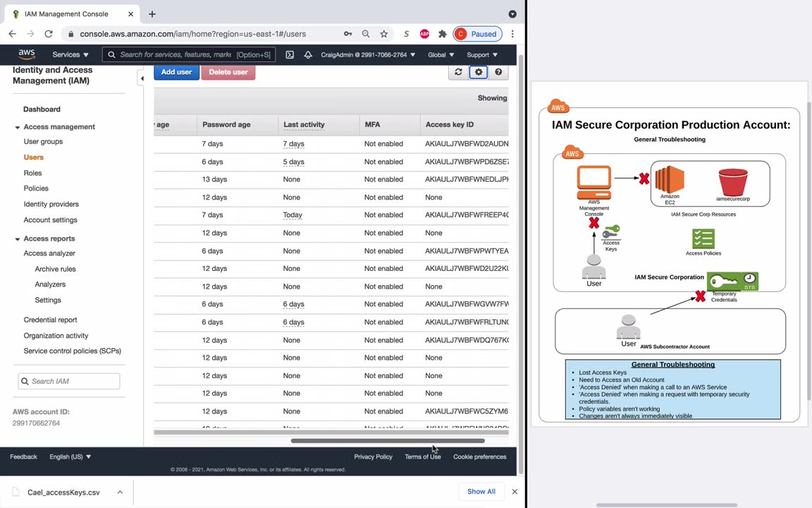Open Identity providers in sidebar

[51, 204]
